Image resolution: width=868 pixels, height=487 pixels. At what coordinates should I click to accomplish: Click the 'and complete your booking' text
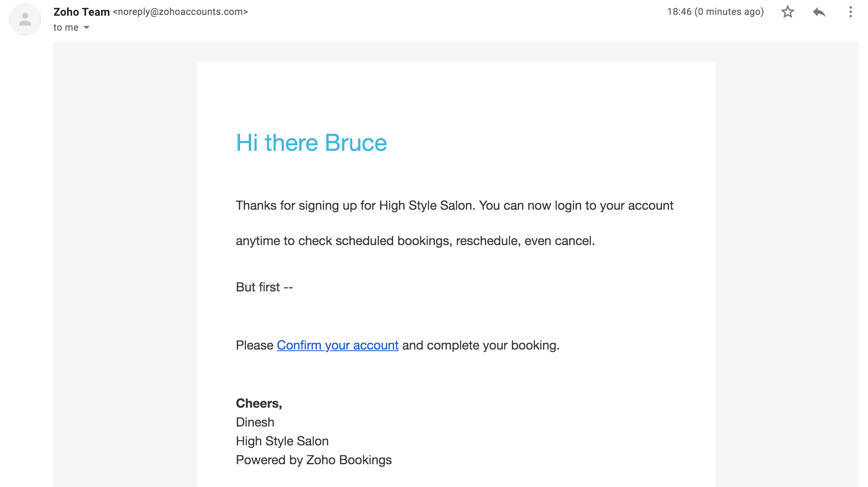(480, 345)
